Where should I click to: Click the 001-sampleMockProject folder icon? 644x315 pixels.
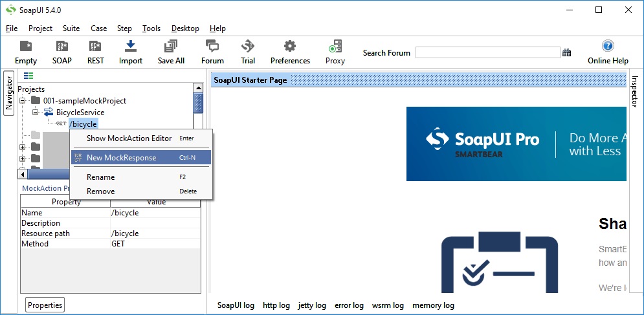coord(36,101)
